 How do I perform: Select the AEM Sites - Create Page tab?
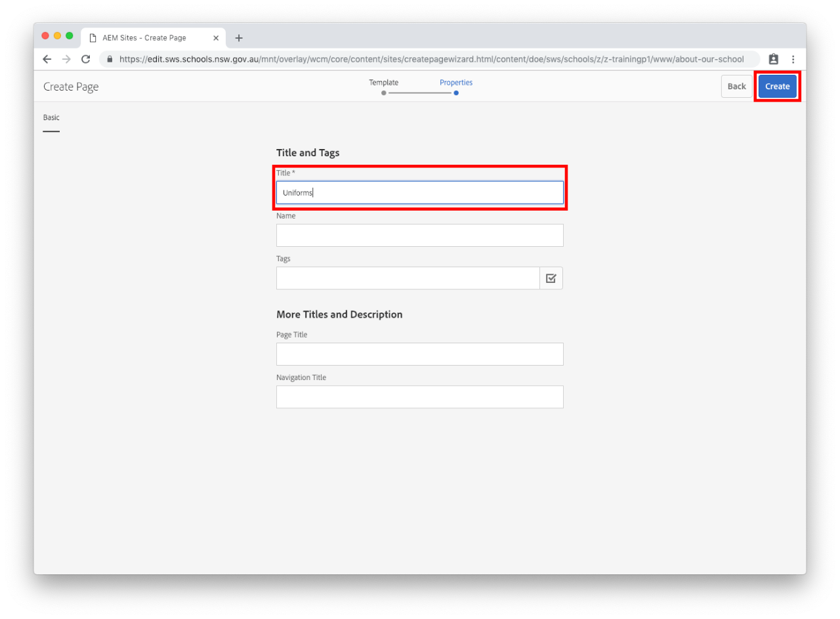point(154,38)
